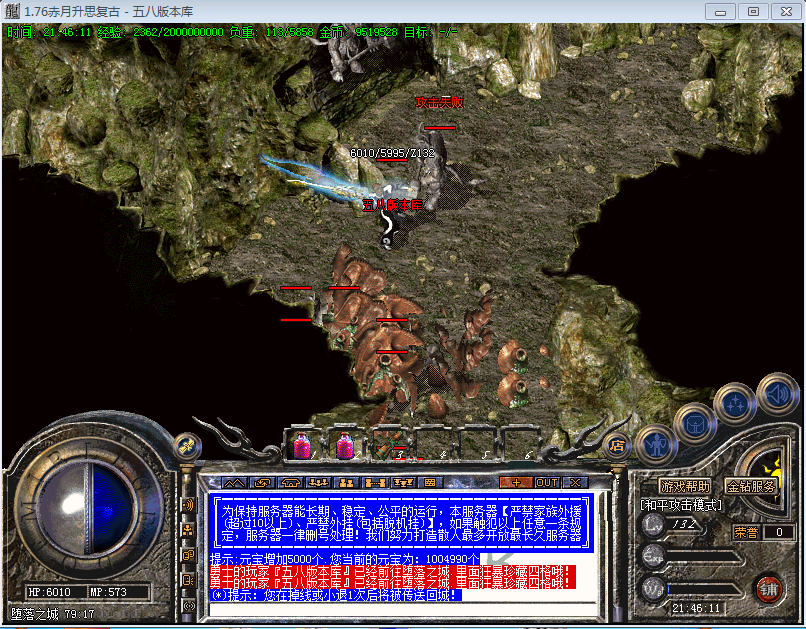
Task: Open the three-figure group icon
Action: pyautogui.click(x=318, y=483)
